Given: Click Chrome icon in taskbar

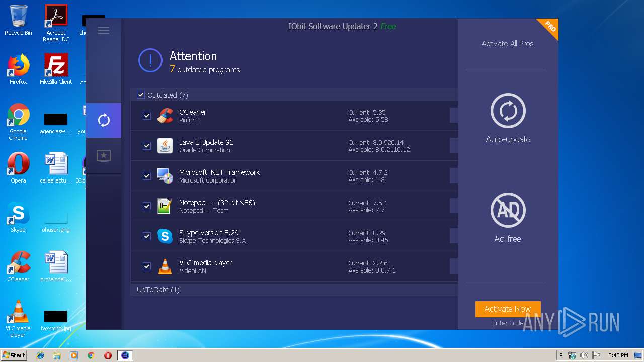Looking at the screenshot, I should (x=91, y=355).
